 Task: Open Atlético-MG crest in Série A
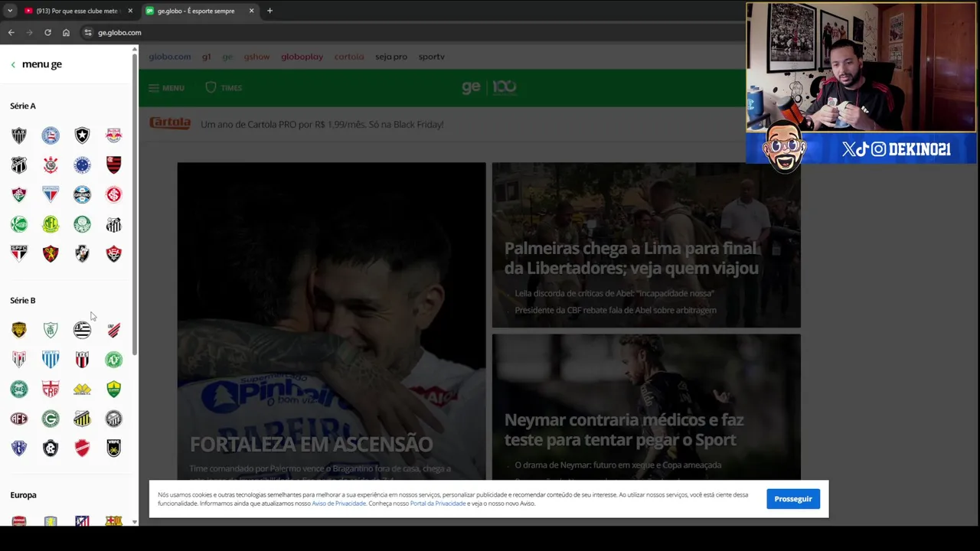point(19,135)
